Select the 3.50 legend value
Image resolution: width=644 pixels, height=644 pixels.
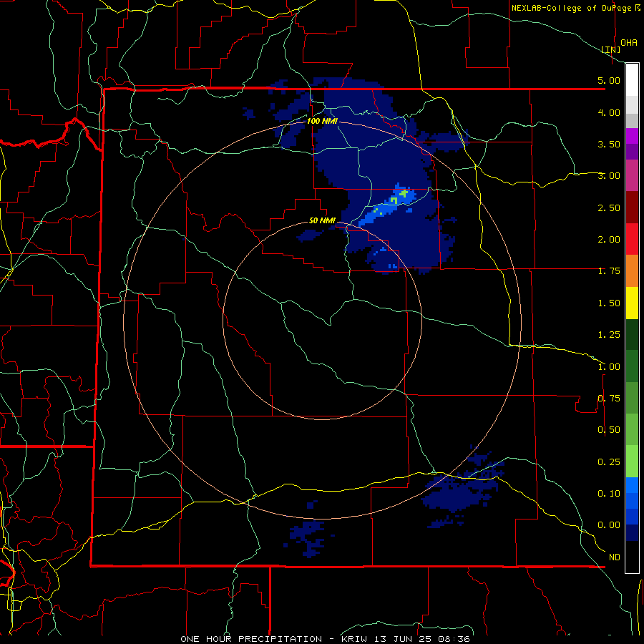609,144
